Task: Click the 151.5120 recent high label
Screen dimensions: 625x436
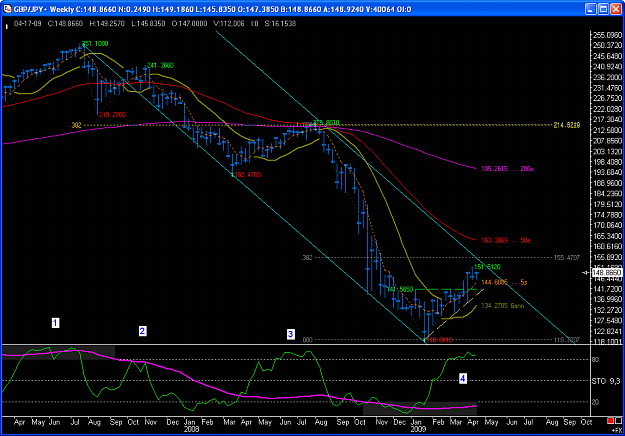Action: 487,267
